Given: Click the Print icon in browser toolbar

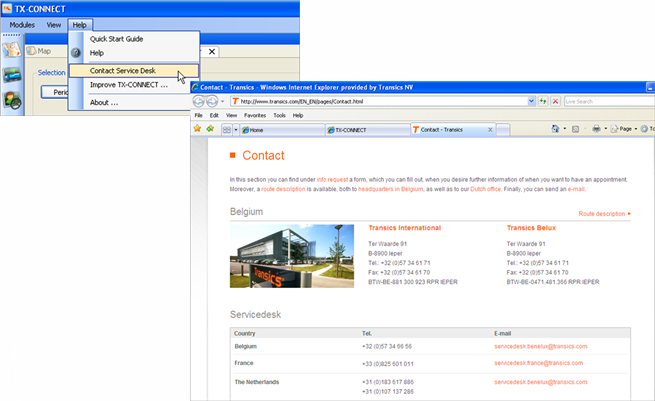Looking at the screenshot, I should click(596, 130).
